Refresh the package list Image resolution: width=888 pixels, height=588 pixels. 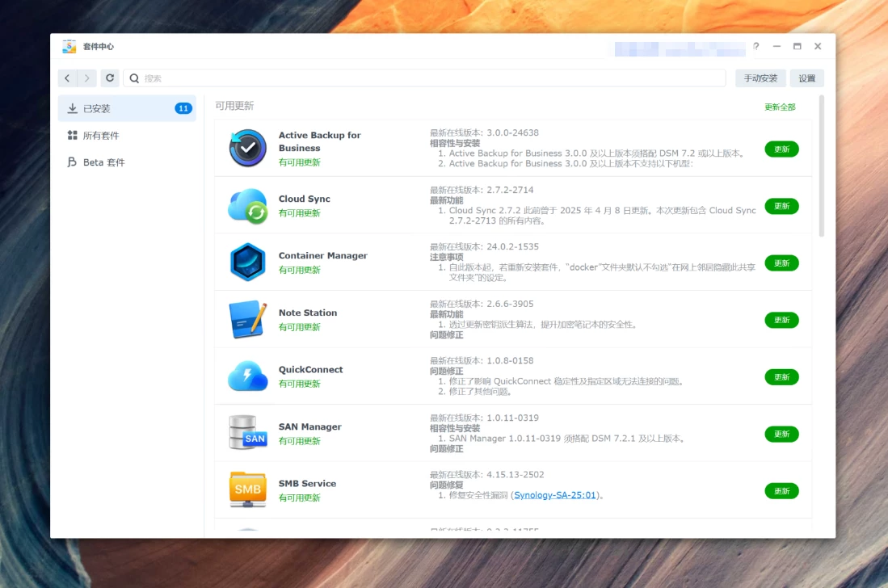110,78
